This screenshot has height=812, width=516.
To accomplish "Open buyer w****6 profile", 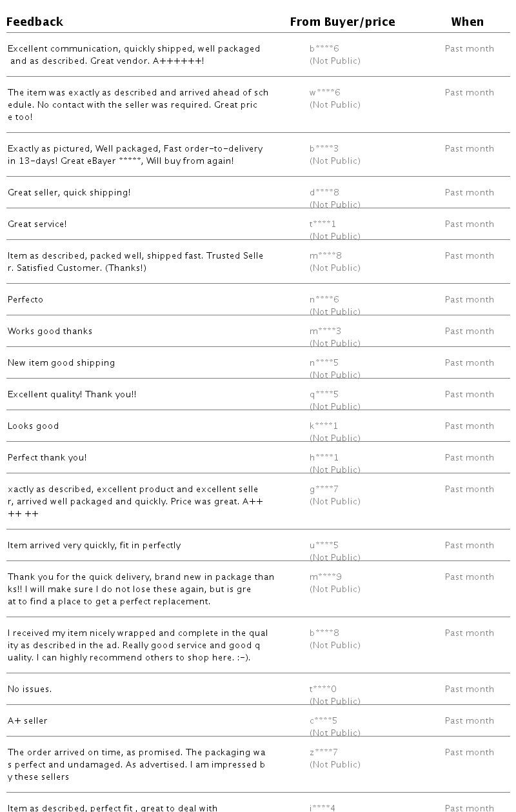I will (x=325, y=92).
